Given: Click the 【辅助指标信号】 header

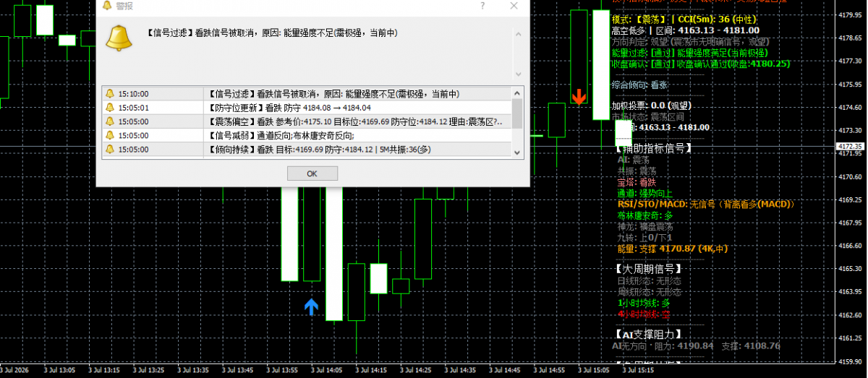Looking at the screenshot, I should [x=653, y=147].
